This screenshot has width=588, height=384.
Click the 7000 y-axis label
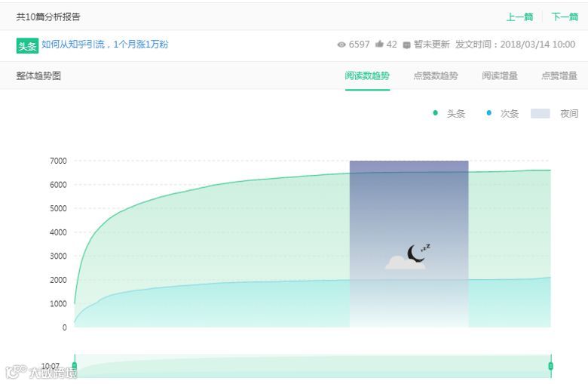(58, 161)
